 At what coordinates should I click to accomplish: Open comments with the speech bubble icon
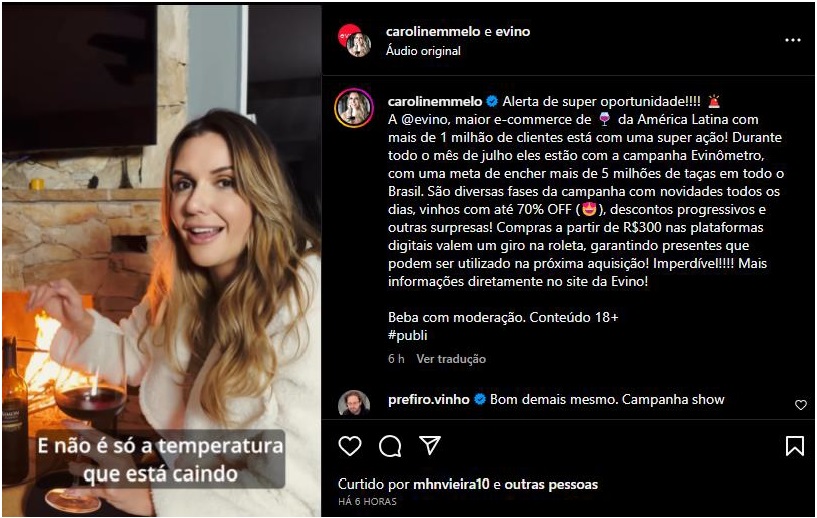coord(390,446)
